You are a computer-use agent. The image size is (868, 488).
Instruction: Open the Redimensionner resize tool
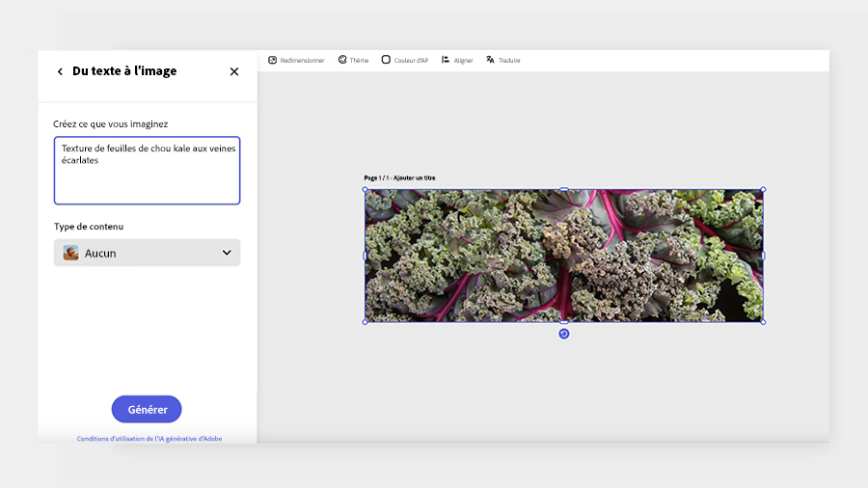(296, 61)
